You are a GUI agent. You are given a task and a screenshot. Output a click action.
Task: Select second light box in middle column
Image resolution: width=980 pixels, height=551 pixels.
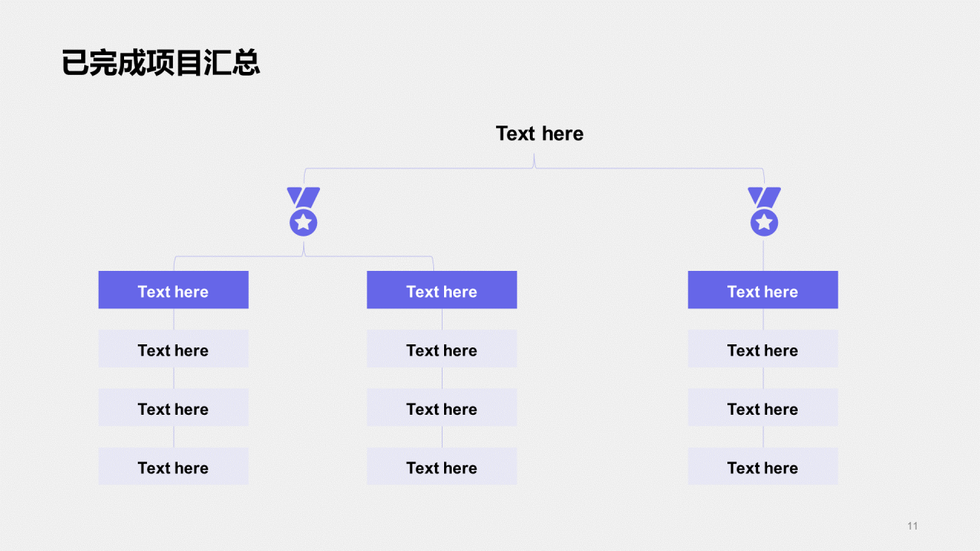tap(442, 407)
